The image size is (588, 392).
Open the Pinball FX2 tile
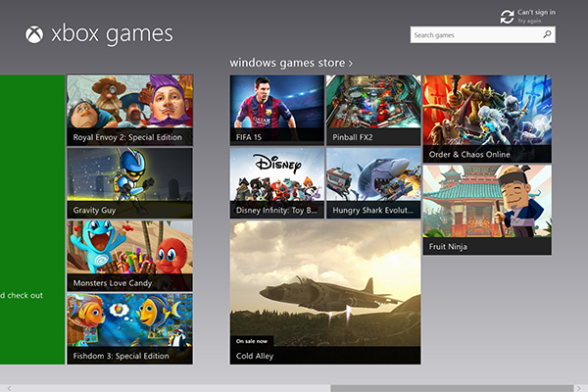(373, 110)
